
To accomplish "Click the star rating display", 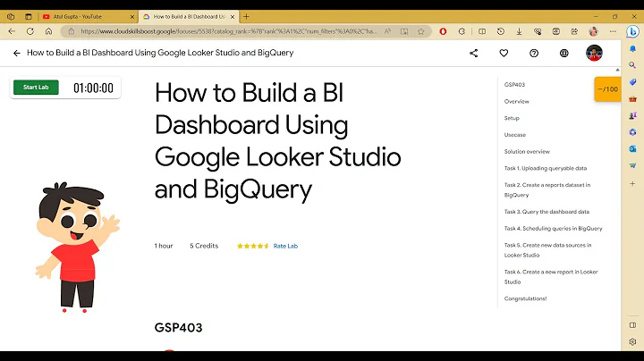I will pyautogui.click(x=252, y=246).
